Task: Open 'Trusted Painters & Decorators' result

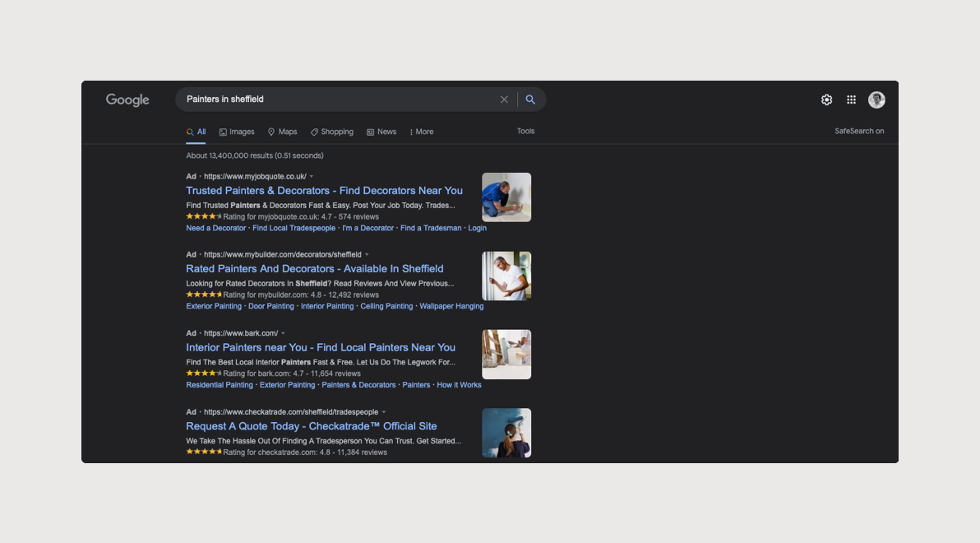Action: coord(325,191)
